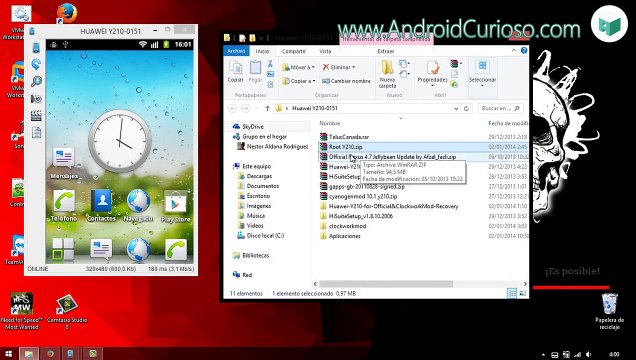Open Teléfono app on phone screen
This screenshot has width=636, height=360.
(x=64, y=206)
